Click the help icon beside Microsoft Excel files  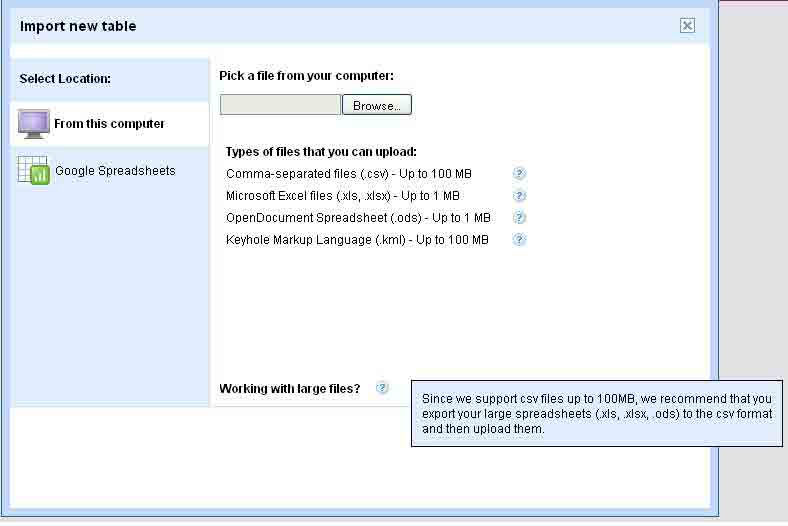[519, 195]
